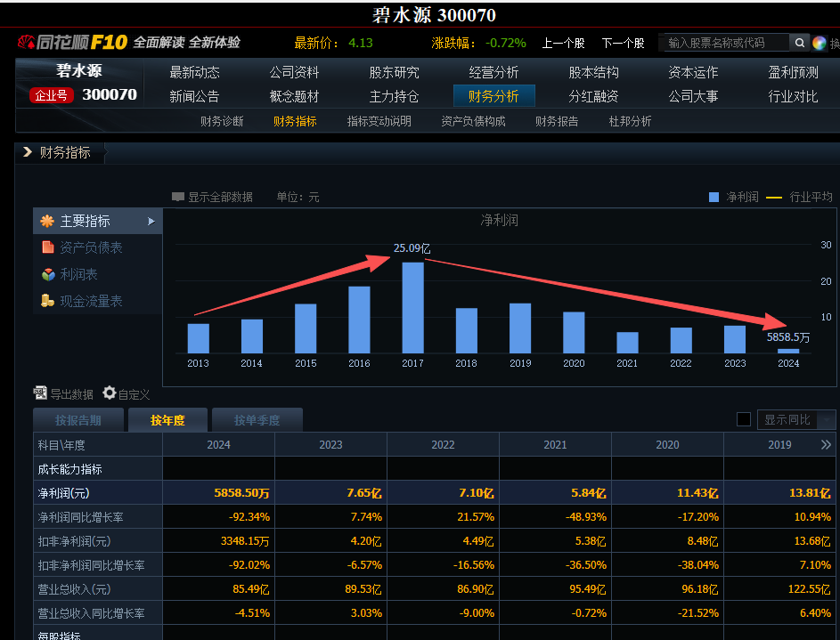Screen dimensions: 840x640
Task: Click the chevron beside 财务指标 header
Action: click(28, 152)
